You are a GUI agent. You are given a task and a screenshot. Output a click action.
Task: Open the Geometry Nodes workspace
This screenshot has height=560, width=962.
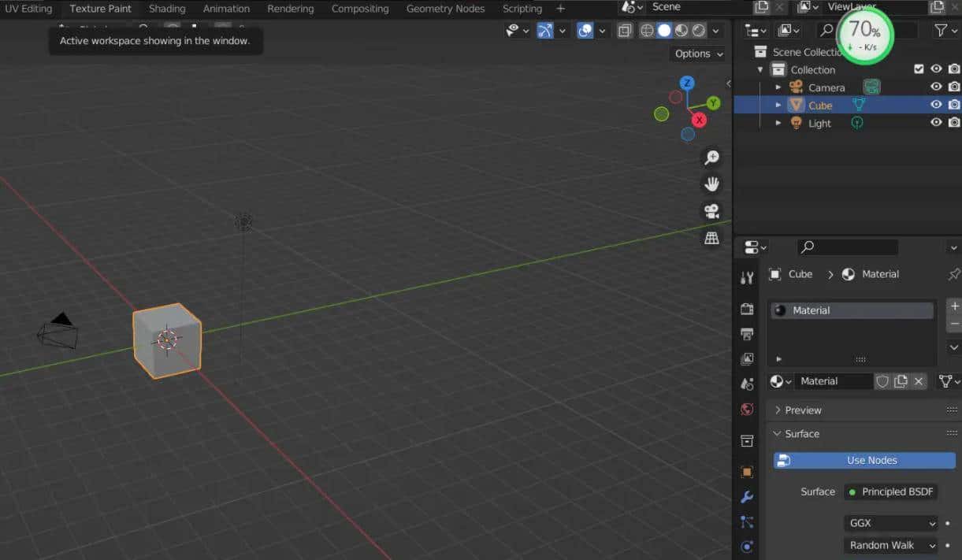pos(445,9)
